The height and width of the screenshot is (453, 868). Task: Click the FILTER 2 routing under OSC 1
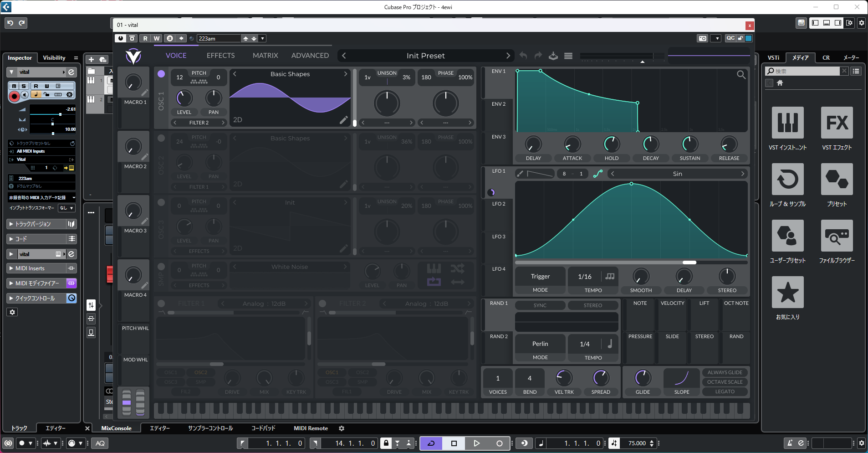(199, 123)
